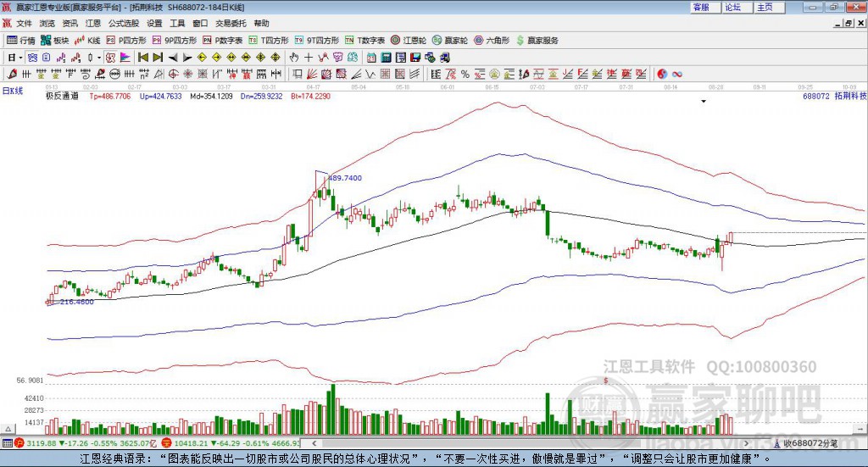Click the save floppy disk icon
This screenshot has width=868, height=467.
(415, 58)
